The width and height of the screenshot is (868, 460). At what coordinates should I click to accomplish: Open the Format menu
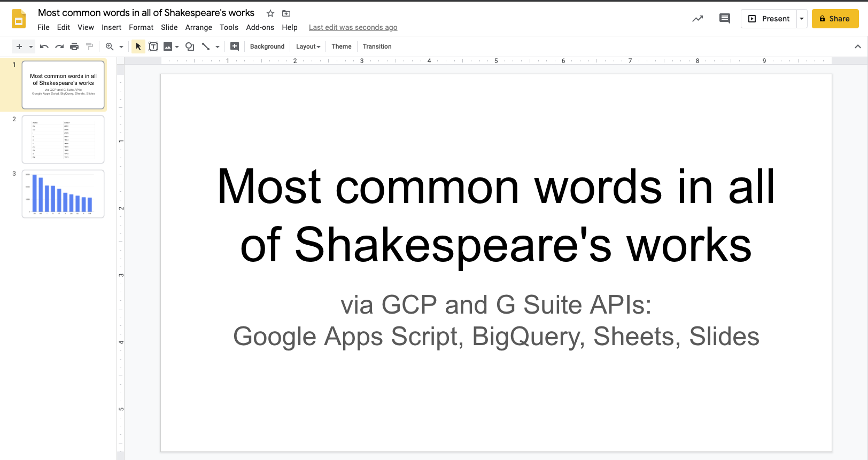[141, 27]
